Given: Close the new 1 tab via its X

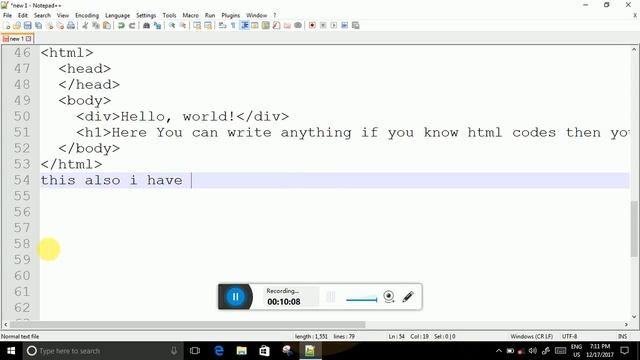Looking at the screenshot, I should (x=29, y=39).
